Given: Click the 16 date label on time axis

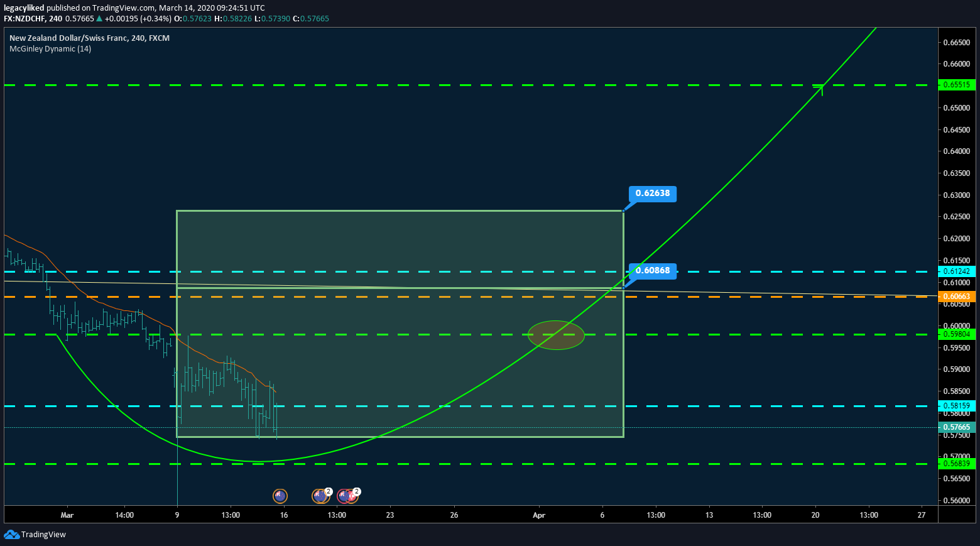Looking at the screenshot, I should pos(284,515).
